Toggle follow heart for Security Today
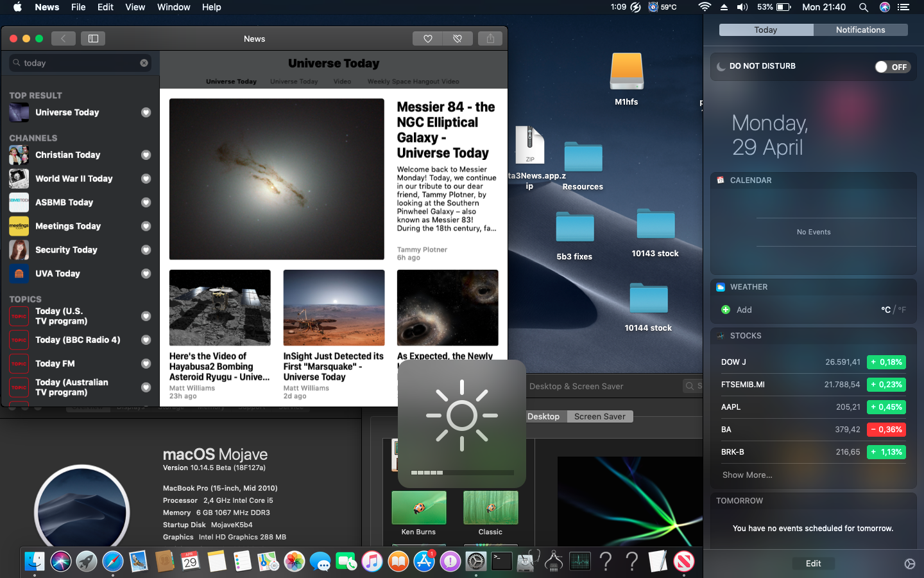Image resolution: width=924 pixels, height=578 pixels. point(146,250)
